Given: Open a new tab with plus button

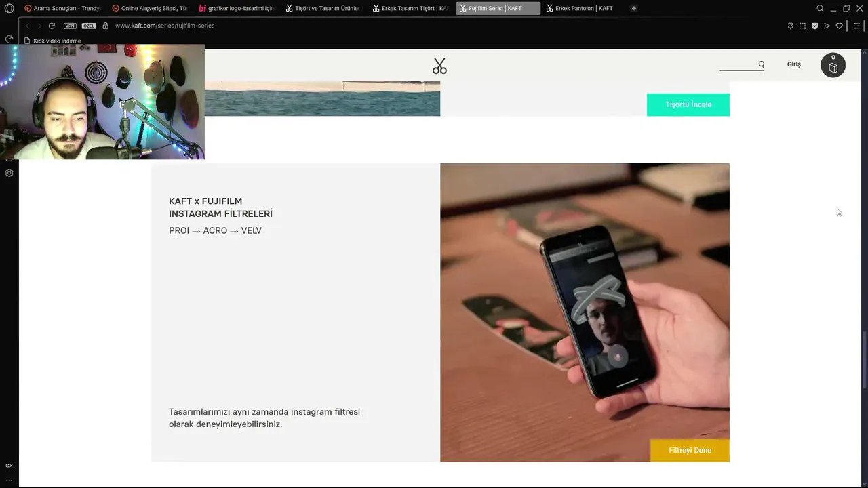Looking at the screenshot, I should (x=633, y=8).
